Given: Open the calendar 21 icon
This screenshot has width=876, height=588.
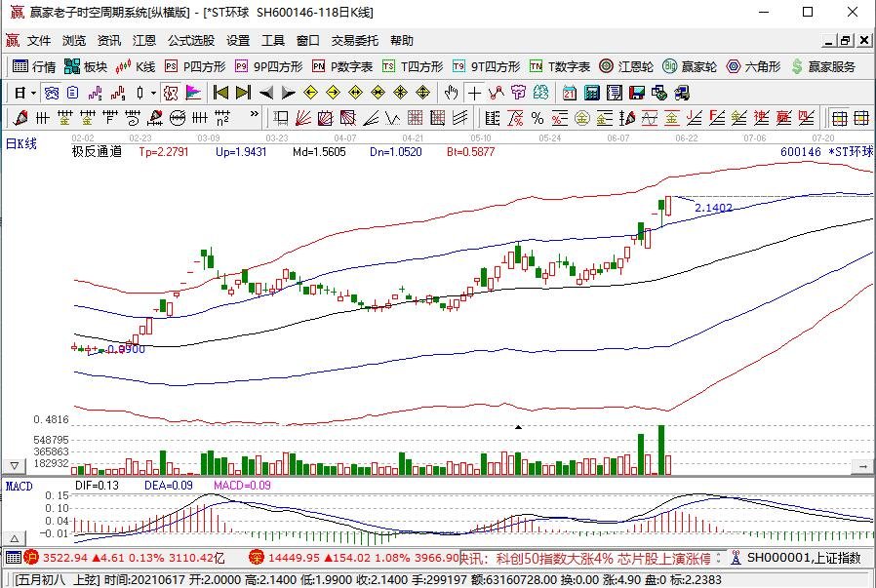Looking at the screenshot, I should [570, 93].
